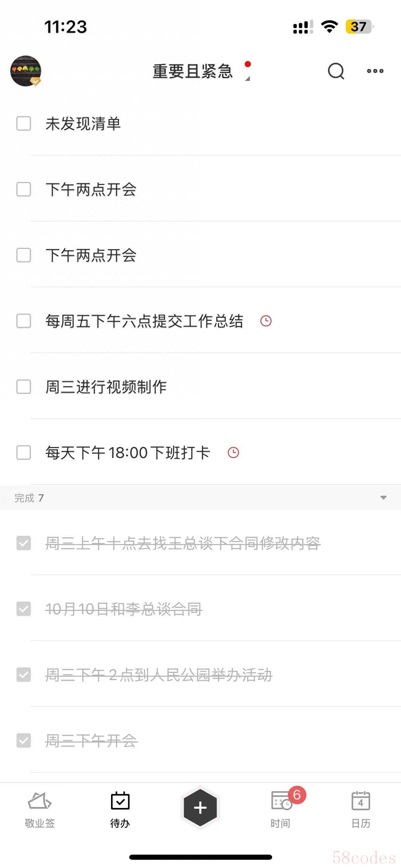Collapse the 完成 7 section arrow
This screenshot has height=868, width=401.
click(x=383, y=498)
